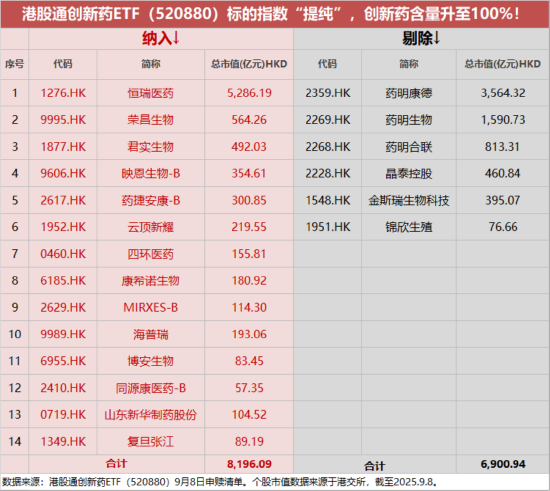Click cell 1276.HK
Viewport: 550px width, 491px height.
click(x=63, y=93)
